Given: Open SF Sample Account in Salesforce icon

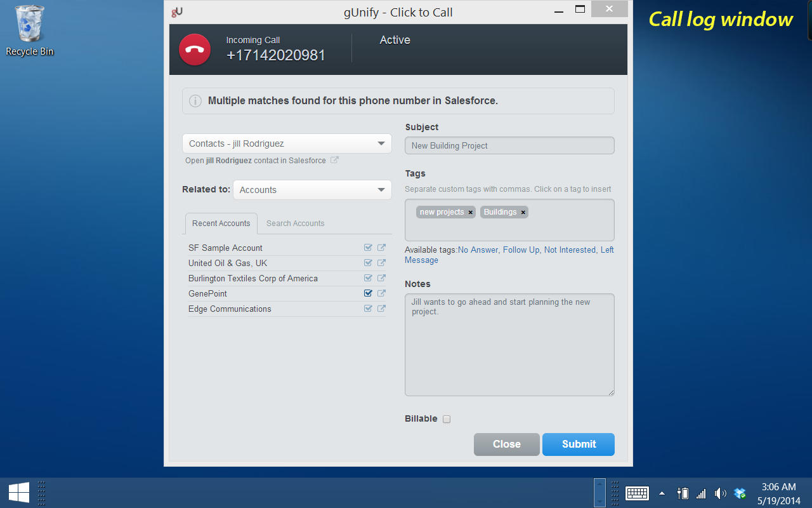Looking at the screenshot, I should click(x=381, y=248).
